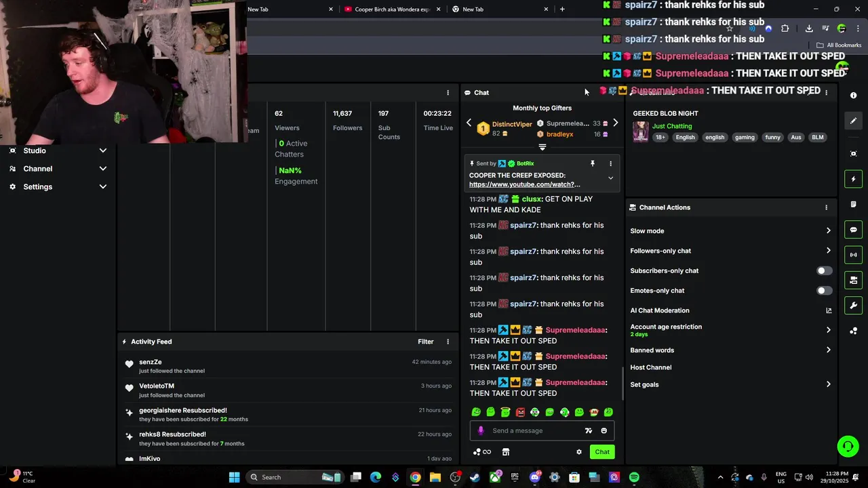Click the green headset support button
The image size is (868, 488).
tap(848, 446)
